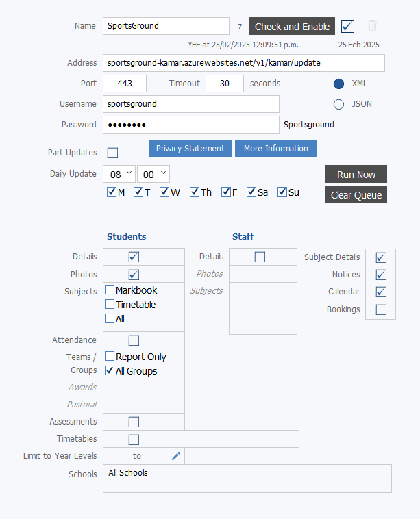420x519 pixels.
Task: Open the Daily Update minutes dropdown
Action: pos(153,174)
